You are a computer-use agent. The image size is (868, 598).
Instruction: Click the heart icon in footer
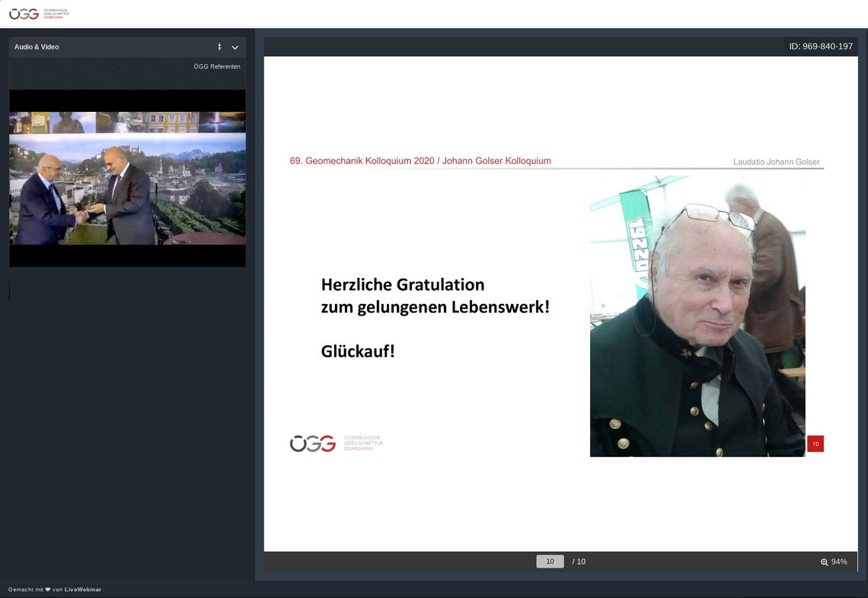pyautogui.click(x=48, y=590)
